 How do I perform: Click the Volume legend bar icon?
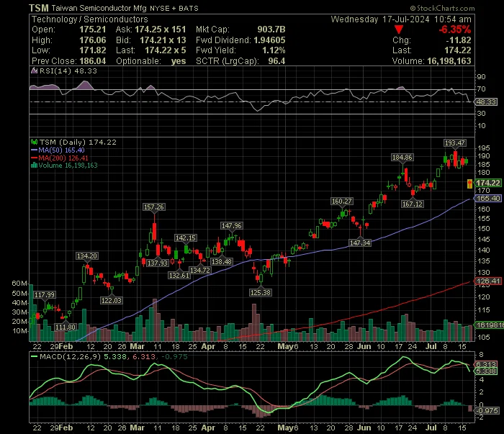34,166
